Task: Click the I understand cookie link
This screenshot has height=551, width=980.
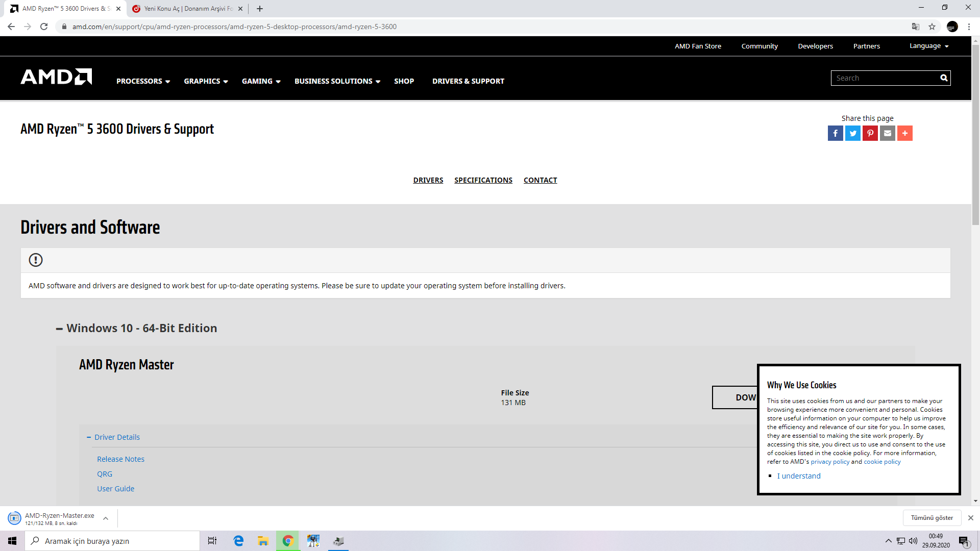Action: coord(798,476)
